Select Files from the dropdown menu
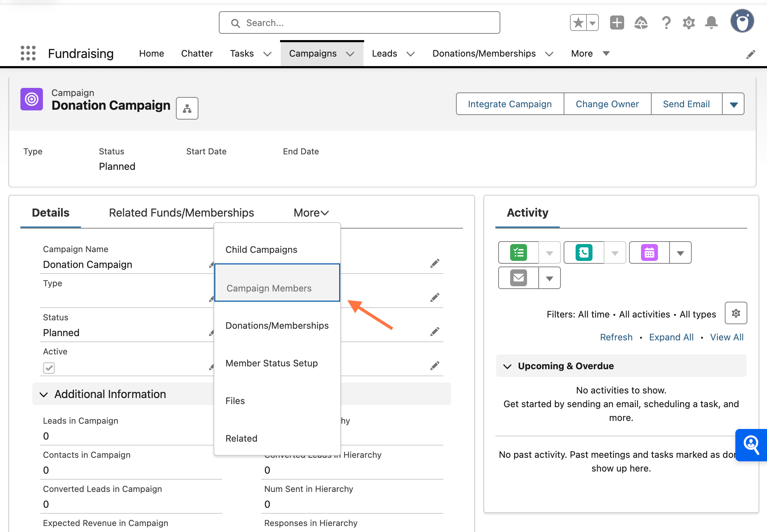The width and height of the screenshot is (767, 532). [x=277, y=401]
